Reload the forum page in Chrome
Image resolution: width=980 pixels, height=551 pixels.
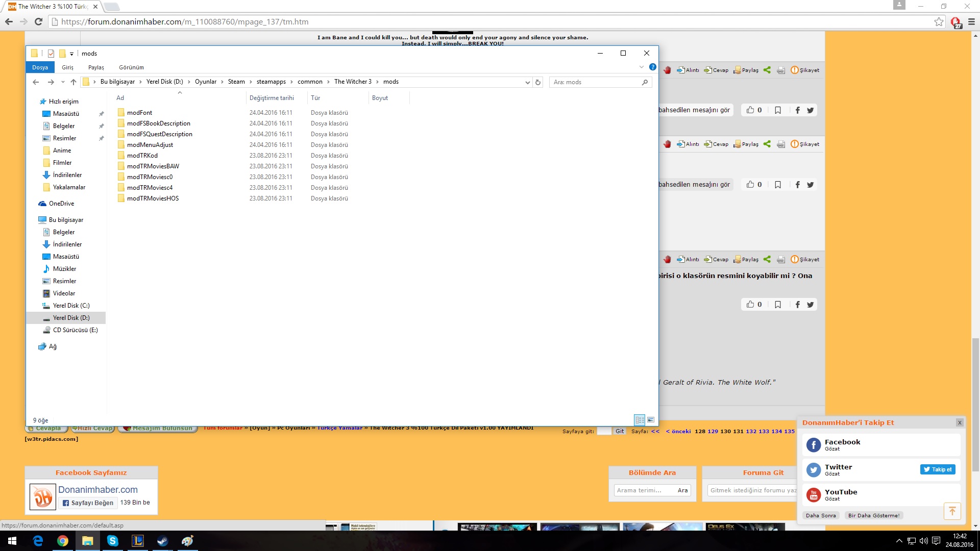coord(38,21)
